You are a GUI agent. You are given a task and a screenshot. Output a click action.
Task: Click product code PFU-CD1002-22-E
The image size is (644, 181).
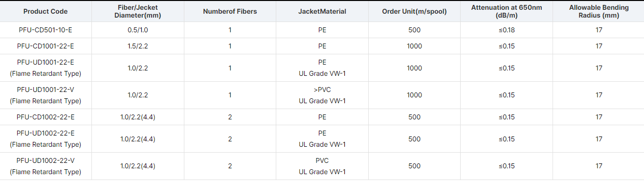tap(45, 117)
